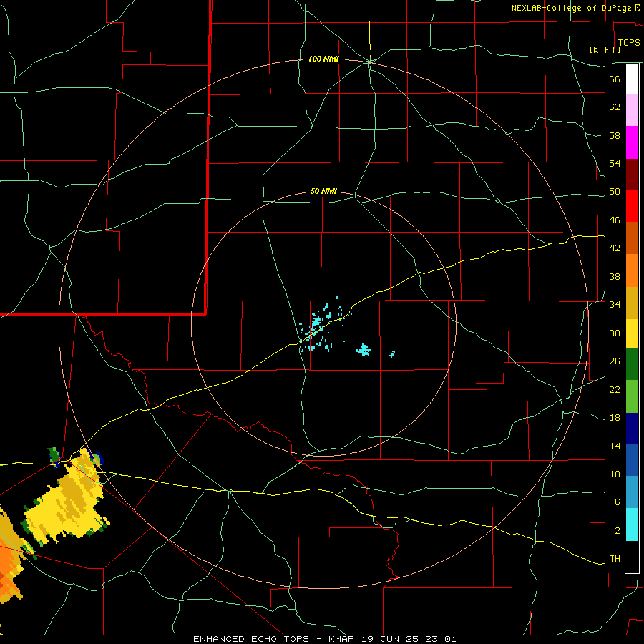Image resolution: width=644 pixels, height=644 pixels.
Task: Click the legend value 58
Action: pyautogui.click(x=615, y=135)
